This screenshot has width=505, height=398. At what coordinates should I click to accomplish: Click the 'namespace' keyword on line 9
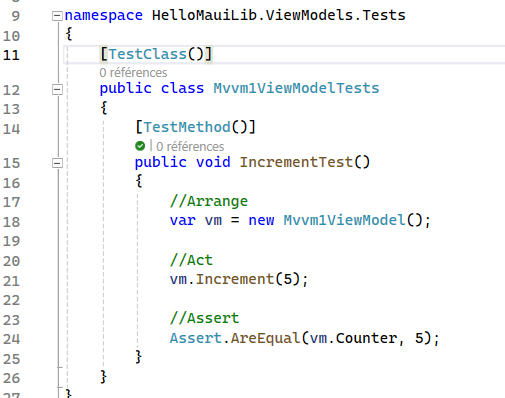[104, 16]
